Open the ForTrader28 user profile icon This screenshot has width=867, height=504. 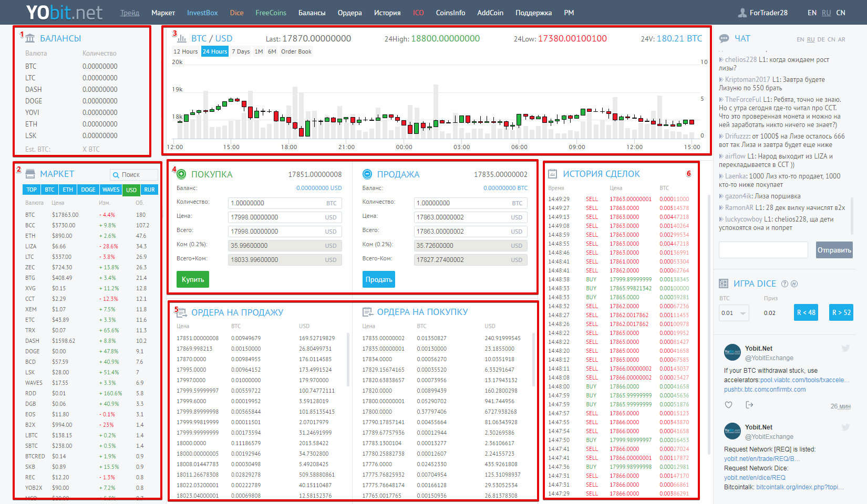click(x=742, y=13)
